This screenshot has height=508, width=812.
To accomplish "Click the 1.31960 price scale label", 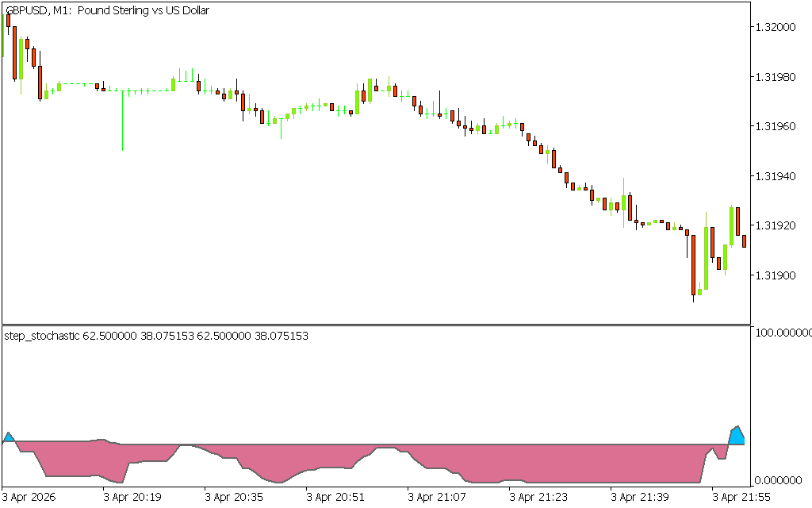I will point(775,126).
